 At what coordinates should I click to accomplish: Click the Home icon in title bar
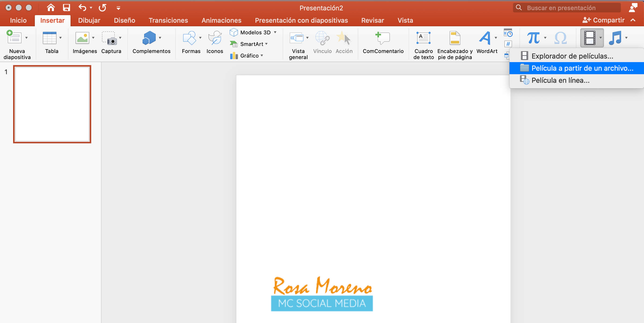50,8
